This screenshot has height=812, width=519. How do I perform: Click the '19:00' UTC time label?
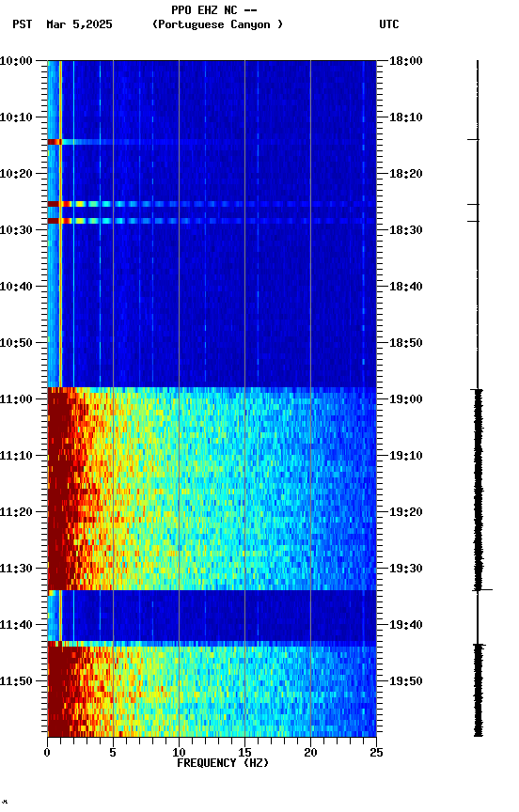(406, 399)
